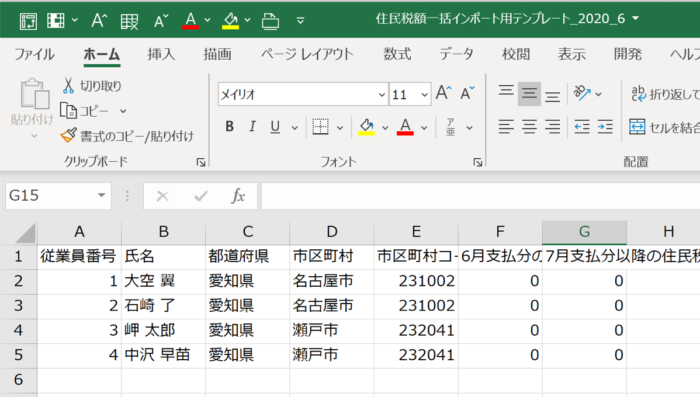This screenshot has height=397, width=700.
Task: Toggle italic formatting
Action: click(252, 127)
